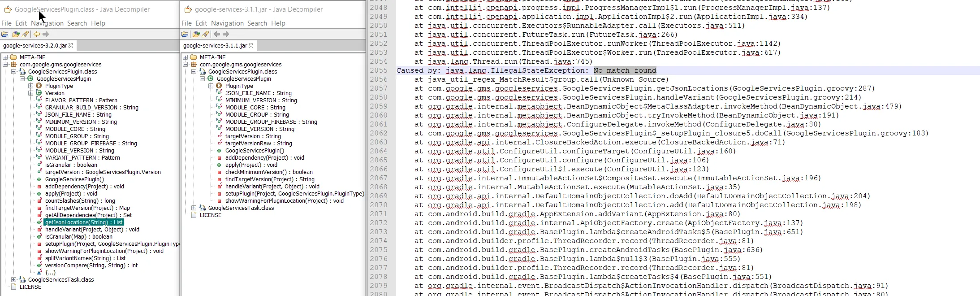Screen dimensions: 980x296
Task: Click constructor icon beside GoogleServicesPlugin() in 3.2.0 tree
Action: (x=39, y=179)
